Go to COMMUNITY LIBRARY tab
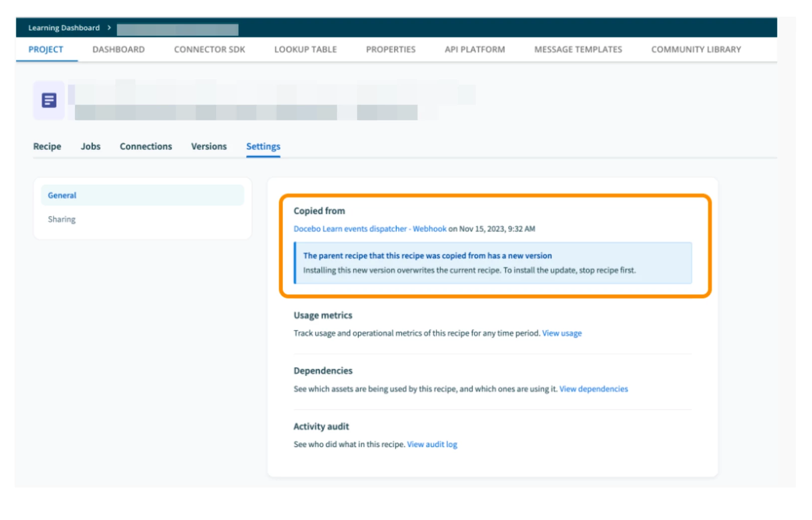This screenshot has width=812, height=520. click(696, 50)
